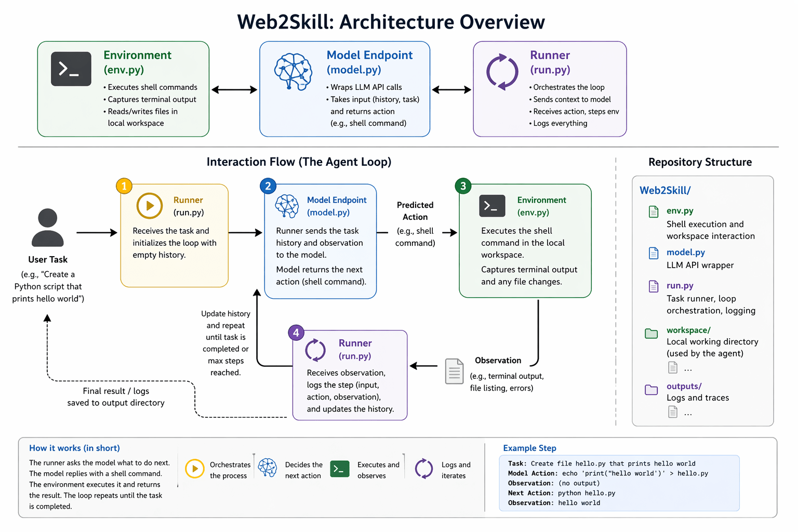The image size is (798, 532).
Task: Click 'Logs and traces' description
Action: coord(698,397)
